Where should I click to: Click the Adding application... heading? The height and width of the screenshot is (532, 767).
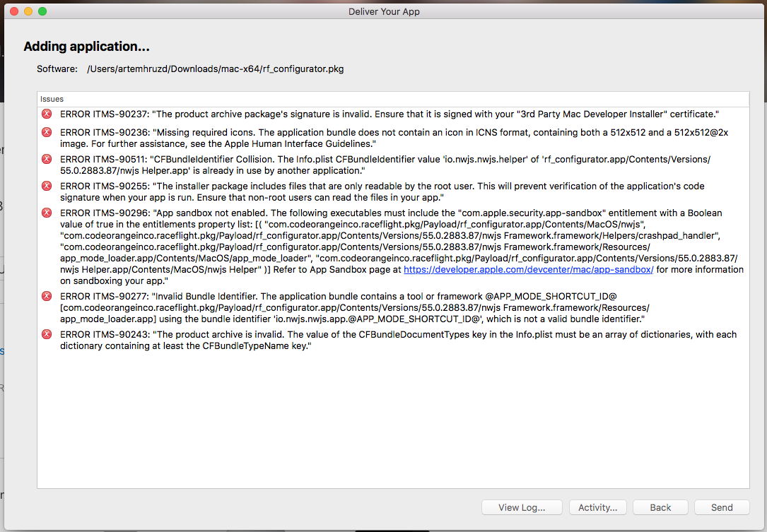click(x=86, y=47)
